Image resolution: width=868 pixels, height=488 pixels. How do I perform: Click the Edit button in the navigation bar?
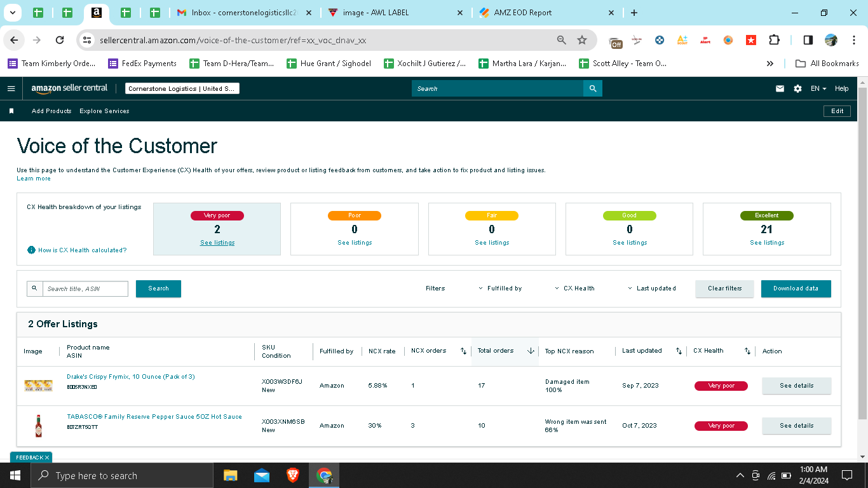(837, 111)
